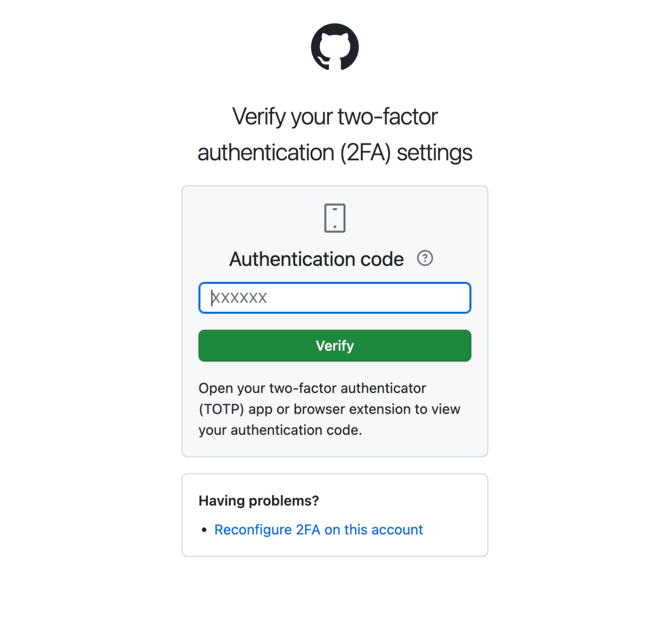This screenshot has height=626, width=672.
Task: Submit the code with the Verify button
Action: (335, 346)
